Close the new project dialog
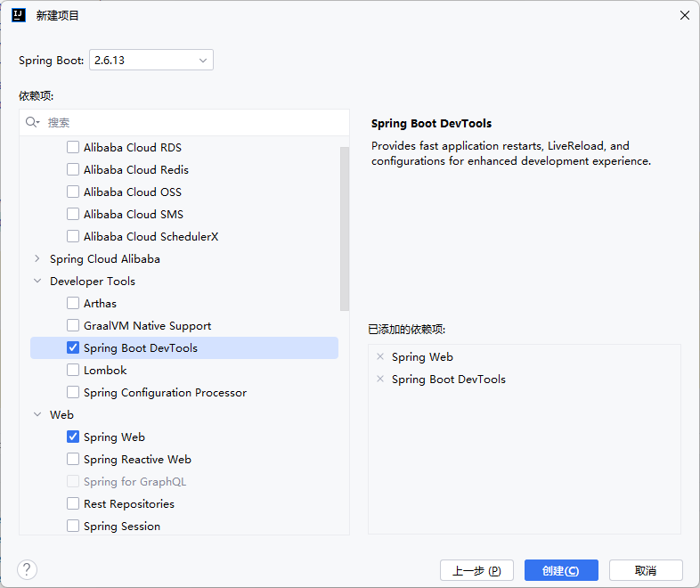700x588 pixels. pyautogui.click(x=684, y=16)
